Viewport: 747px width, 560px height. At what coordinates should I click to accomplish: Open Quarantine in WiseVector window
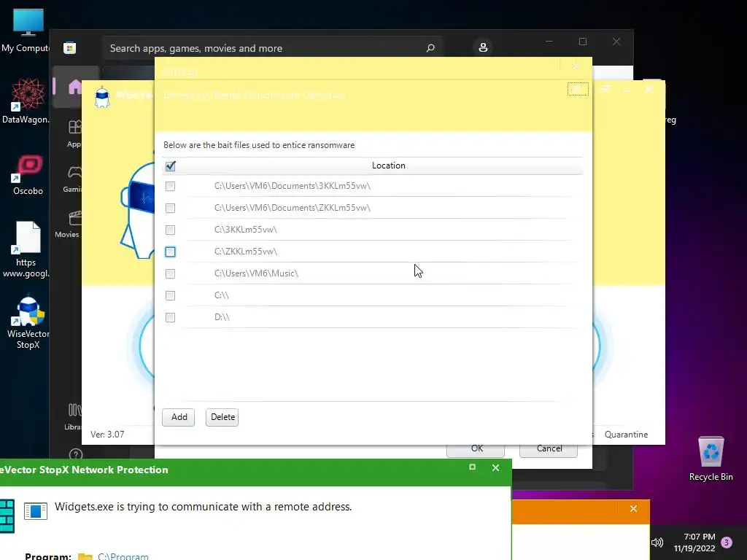click(626, 435)
